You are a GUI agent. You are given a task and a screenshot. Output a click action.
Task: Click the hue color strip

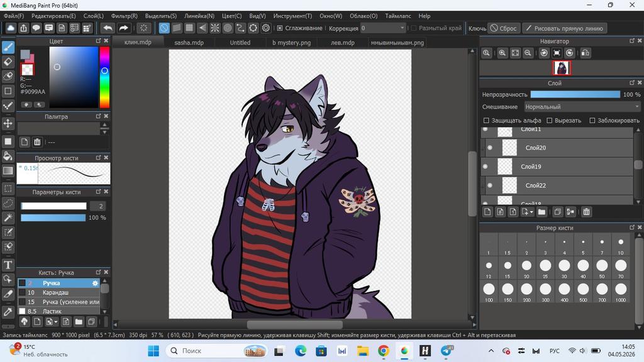click(x=105, y=77)
